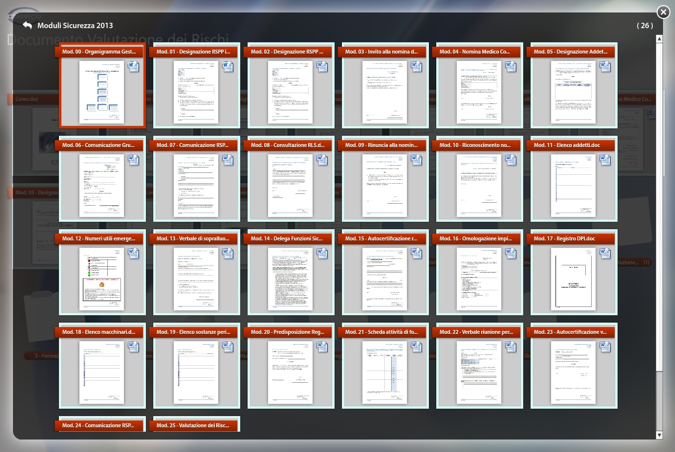Click the Mod. 24 Comunicazione RSPP title
The height and width of the screenshot is (452, 675).
[101, 425]
